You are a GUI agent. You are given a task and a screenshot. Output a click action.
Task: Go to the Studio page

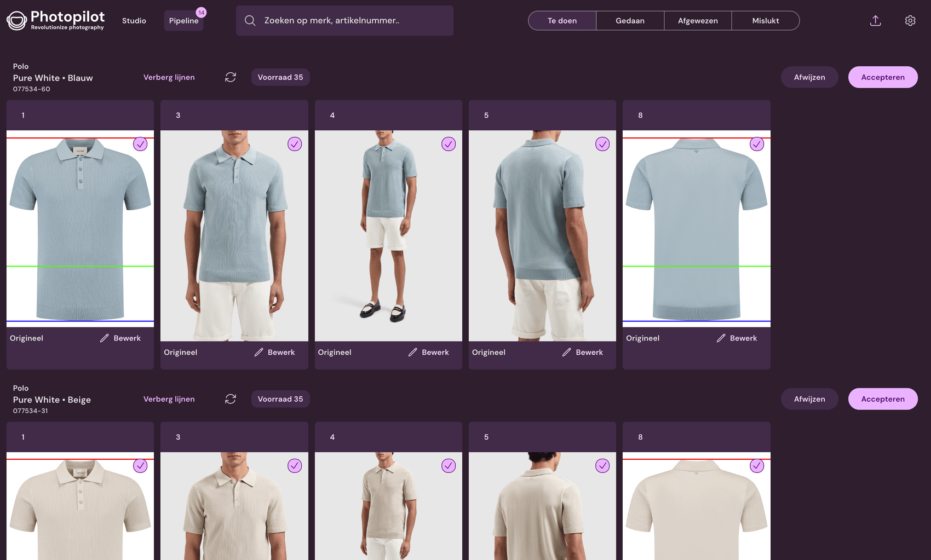pos(134,21)
